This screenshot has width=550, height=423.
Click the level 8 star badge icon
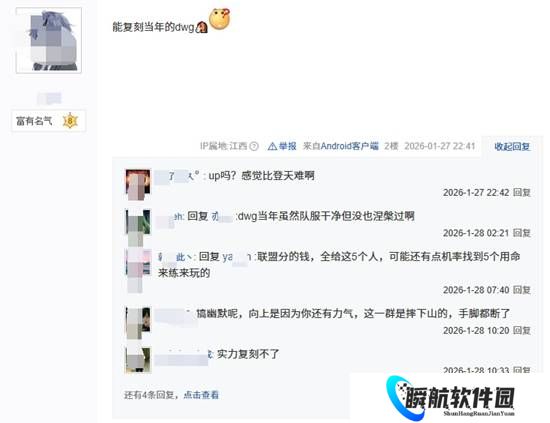point(70,121)
